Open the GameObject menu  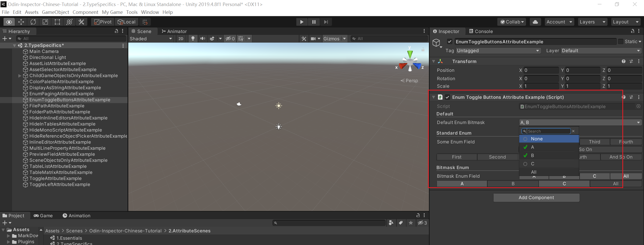click(x=55, y=12)
